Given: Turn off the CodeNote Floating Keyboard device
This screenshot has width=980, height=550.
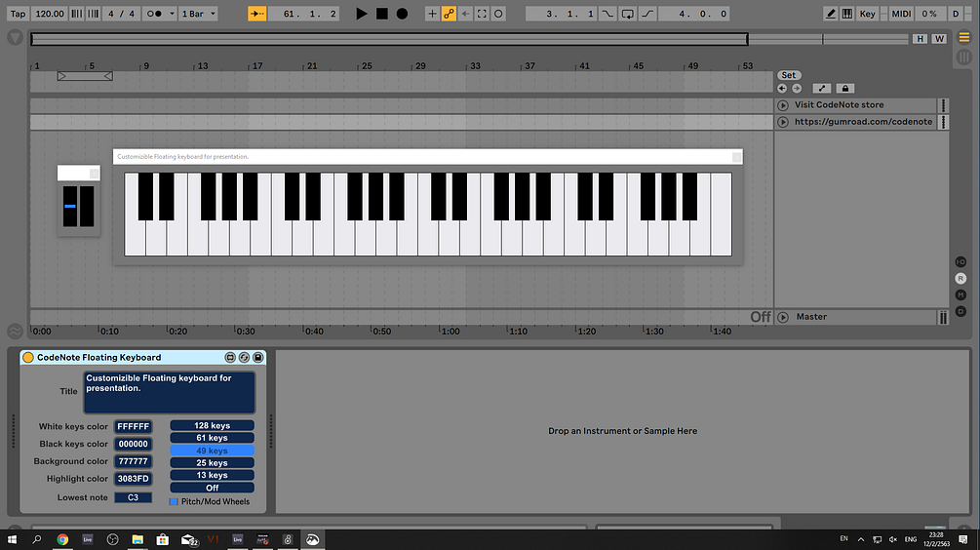Looking at the screenshot, I should click(28, 358).
